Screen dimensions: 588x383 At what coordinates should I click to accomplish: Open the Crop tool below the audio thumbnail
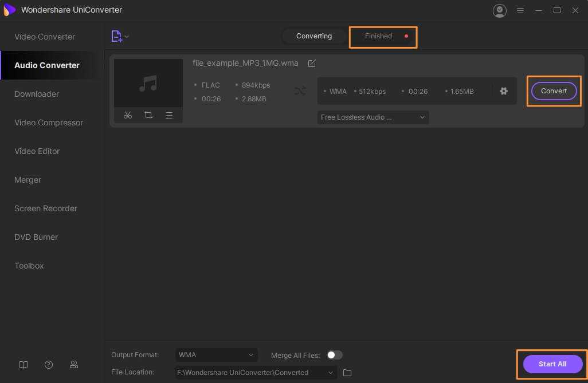click(x=148, y=114)
